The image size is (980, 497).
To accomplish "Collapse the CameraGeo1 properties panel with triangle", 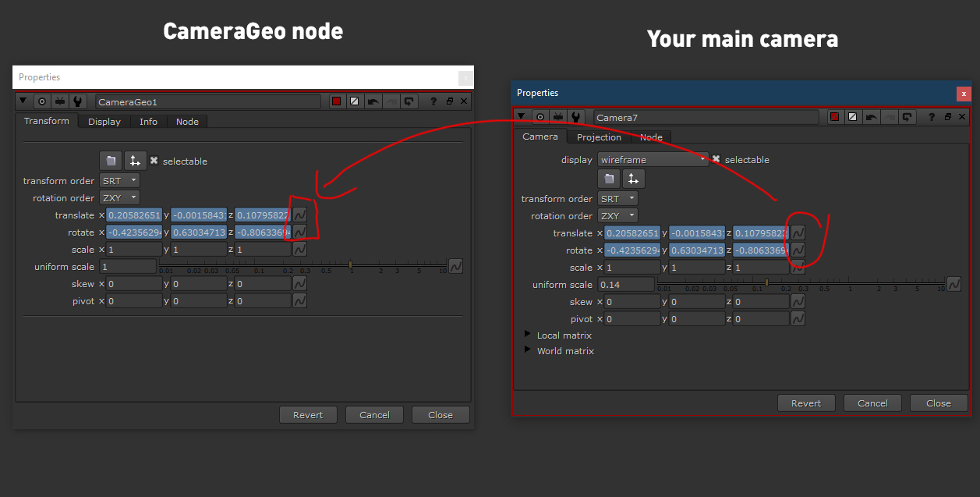I will (x=23, y=101).
